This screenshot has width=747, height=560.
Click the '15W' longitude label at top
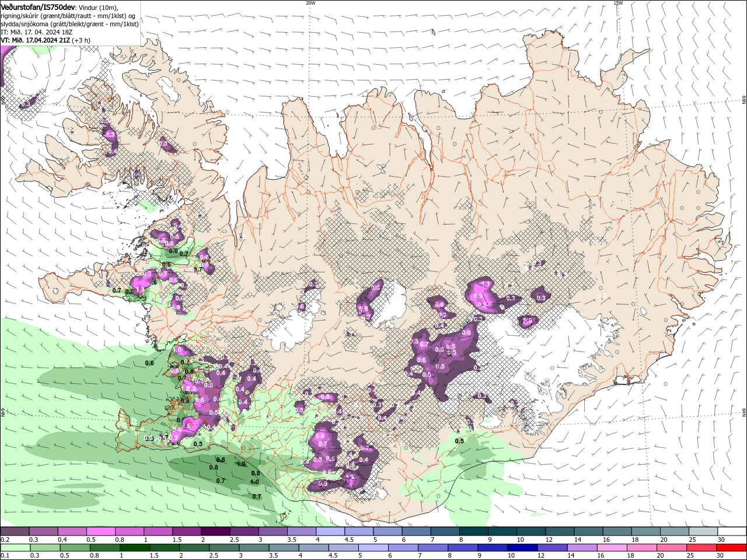click(618, 3)
